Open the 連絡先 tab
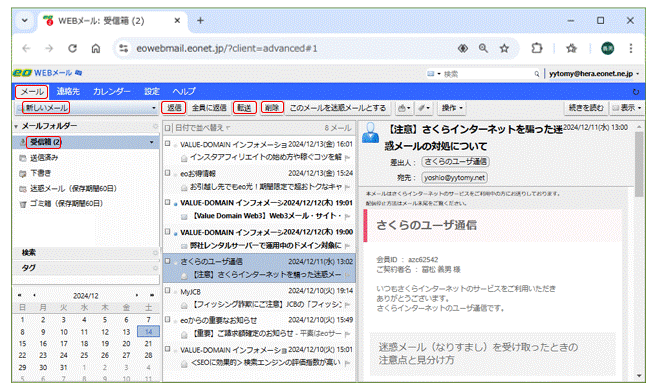Viewport: 656px width, 389px height. pyautogui.click(x=68, y=92)
